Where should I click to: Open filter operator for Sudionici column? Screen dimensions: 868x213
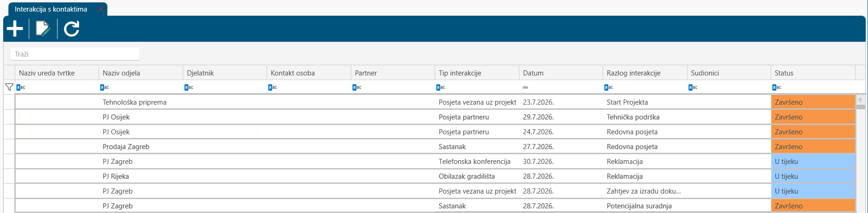[693, 87]
